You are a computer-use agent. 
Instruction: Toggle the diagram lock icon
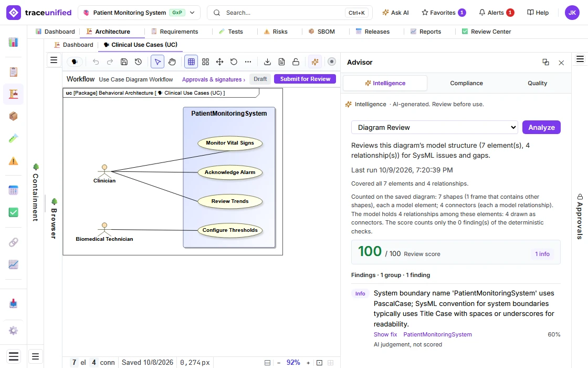click(296, 62)
